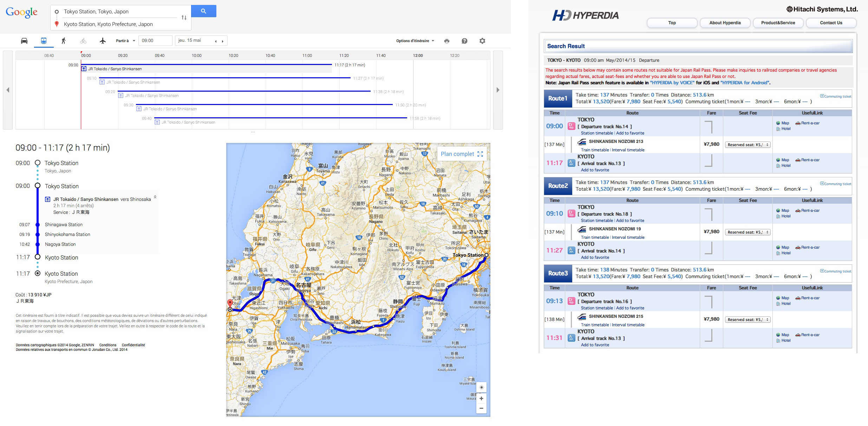Click the origin Tokyo Station input field
This screenshot has width=868, height=426.
(x=119, y=12)
